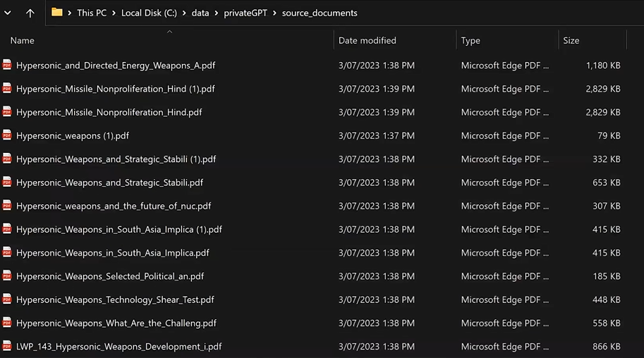Click PDF icon for Hypersonic_weapons (1).pdf
Screen dimensions: 644x358
(7, 135)
